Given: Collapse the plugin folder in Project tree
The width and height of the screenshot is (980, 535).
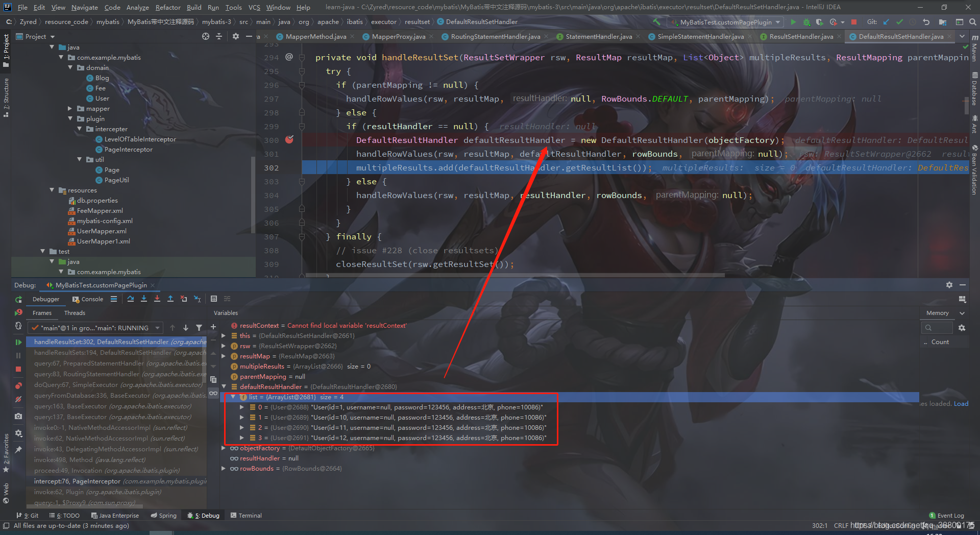Looking at the screenshot, I should pos(70,118).
